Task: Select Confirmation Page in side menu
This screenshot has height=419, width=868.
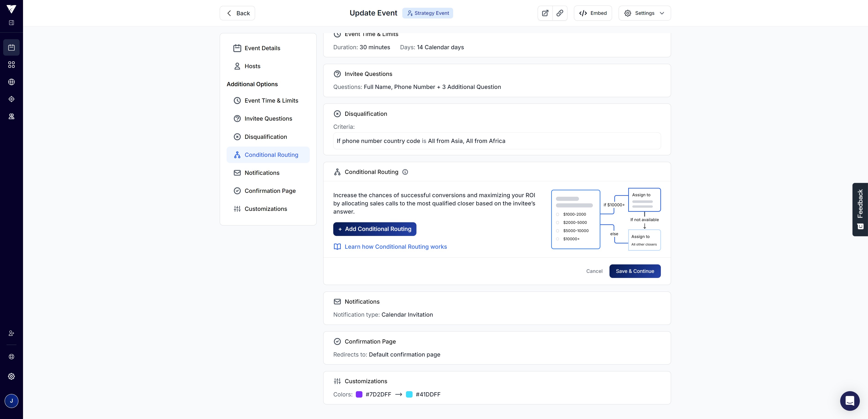Action: click(x=270, y=191)
